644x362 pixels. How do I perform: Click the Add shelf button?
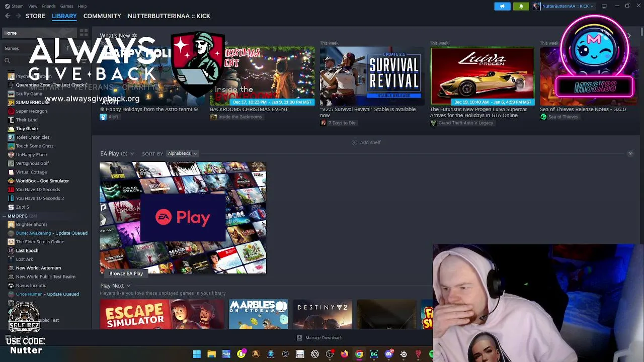point(366,142)
